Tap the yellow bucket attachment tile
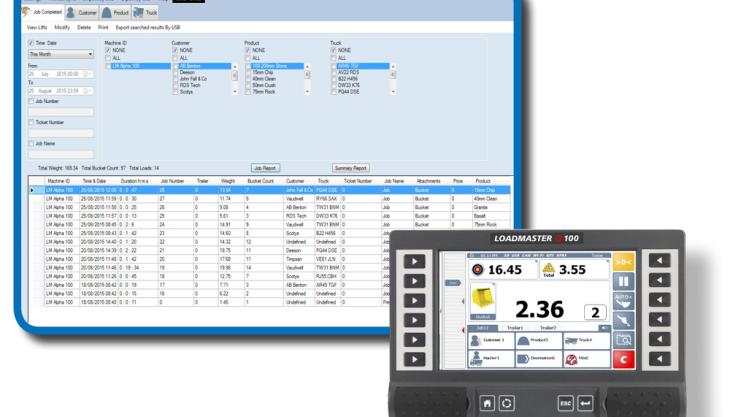This screenshot has height=417, width=730. tap(483, 302)
